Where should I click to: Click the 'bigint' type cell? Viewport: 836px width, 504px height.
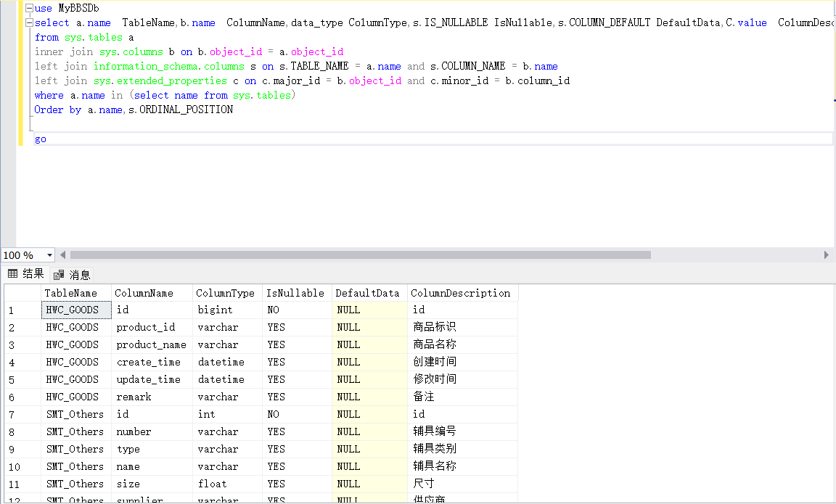[x=228, y=310]
